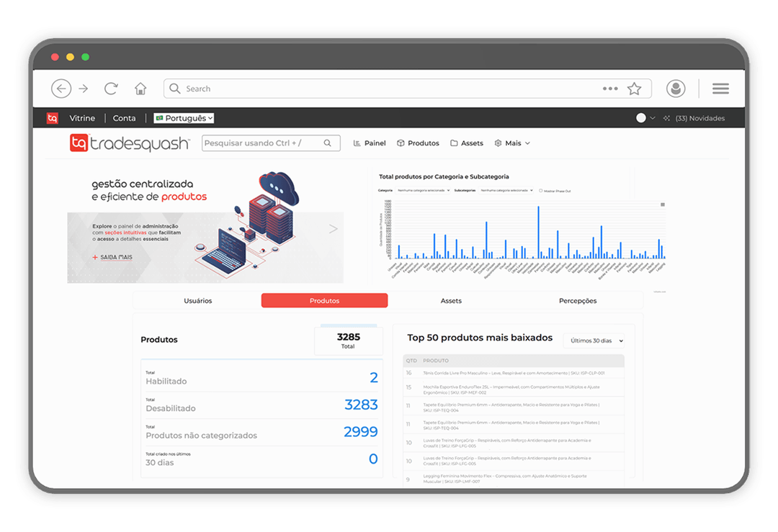Switch to the Usuários tab

point(198,301)
